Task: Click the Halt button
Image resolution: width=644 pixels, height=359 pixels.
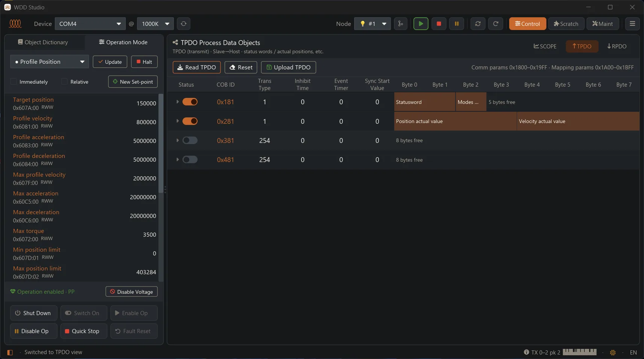Action: click(x=144, y=62)
